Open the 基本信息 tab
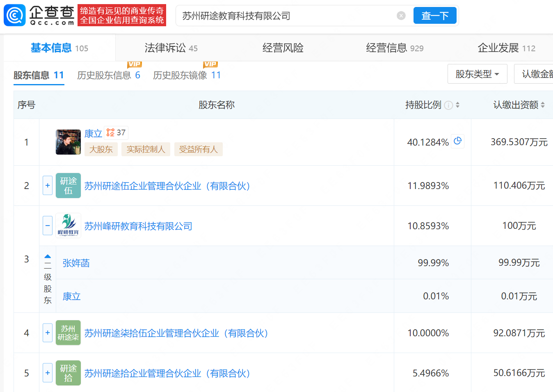The image size is (553, 392). point(59,48)
